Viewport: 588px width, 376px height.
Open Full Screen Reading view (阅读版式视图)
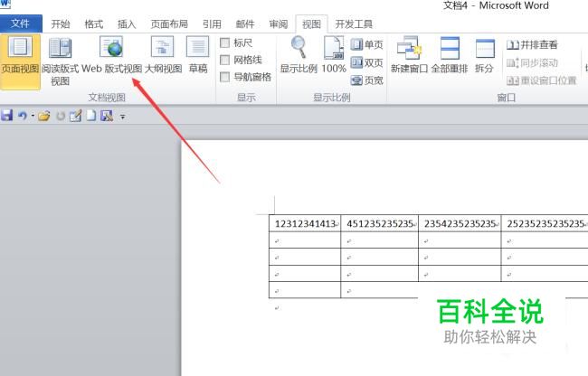point(60,61)
